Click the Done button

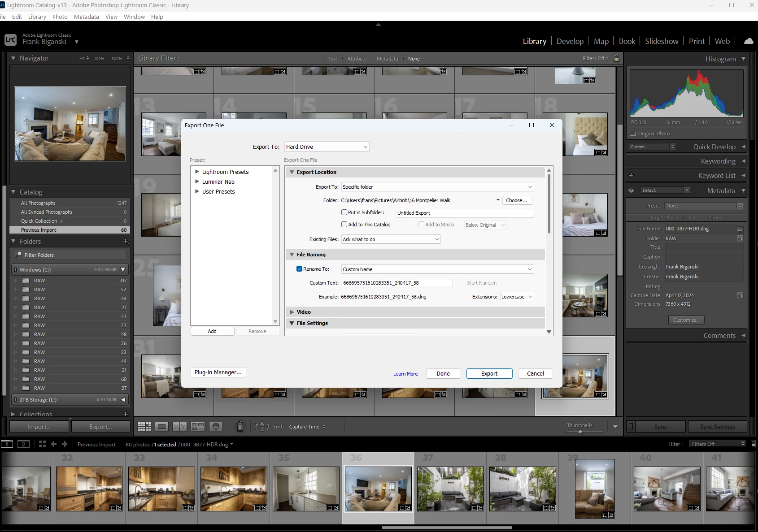443,373
